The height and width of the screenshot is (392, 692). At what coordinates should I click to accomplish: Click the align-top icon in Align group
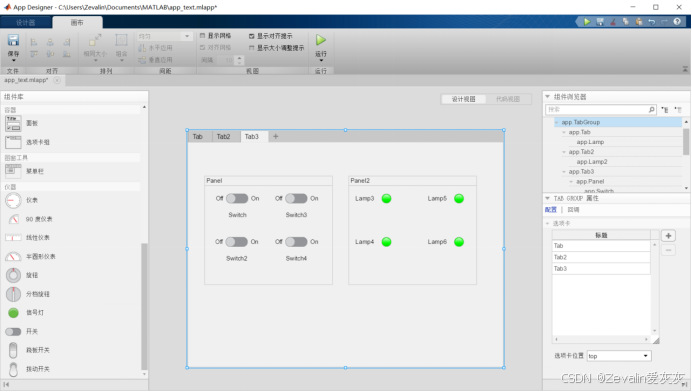click(34, 54)
